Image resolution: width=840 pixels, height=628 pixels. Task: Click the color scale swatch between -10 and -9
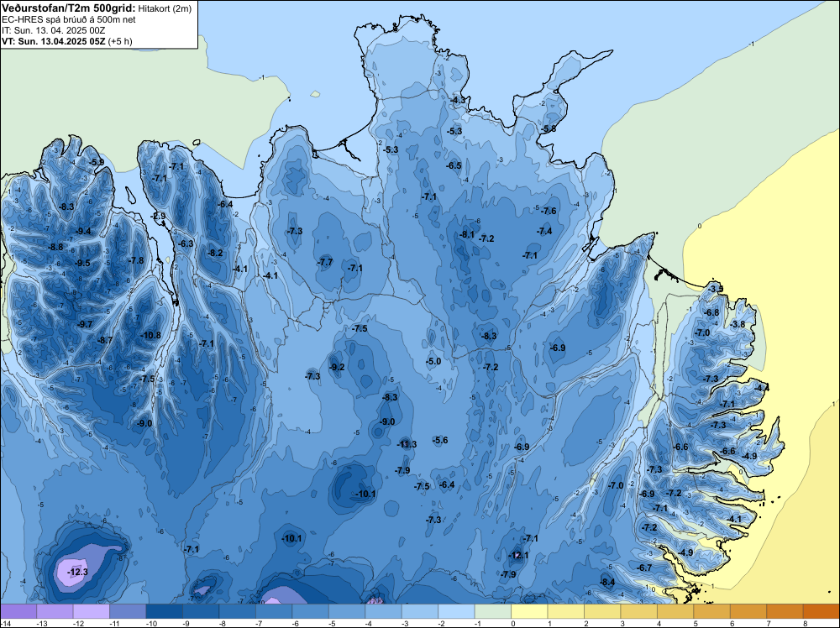click(x=164, y=611)
